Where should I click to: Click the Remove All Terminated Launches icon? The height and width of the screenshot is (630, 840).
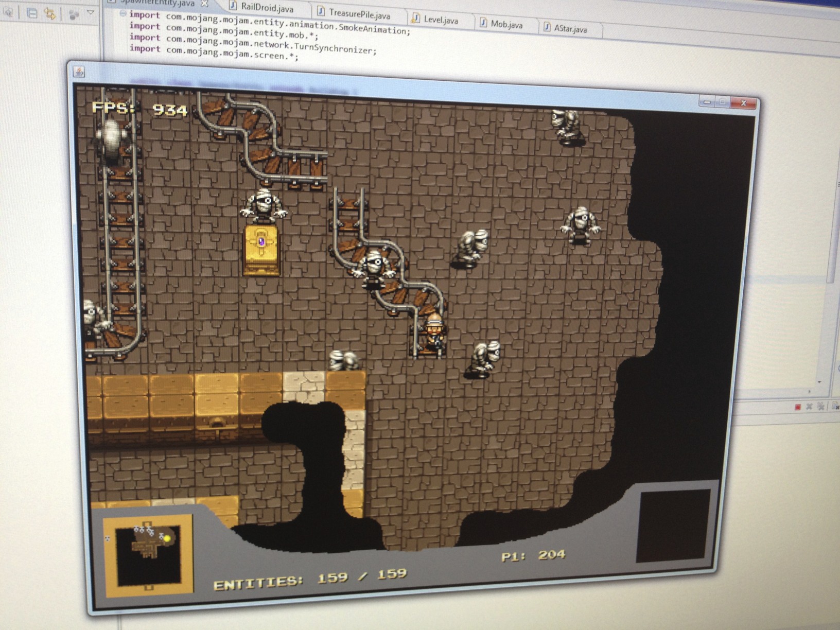[821, 407]
